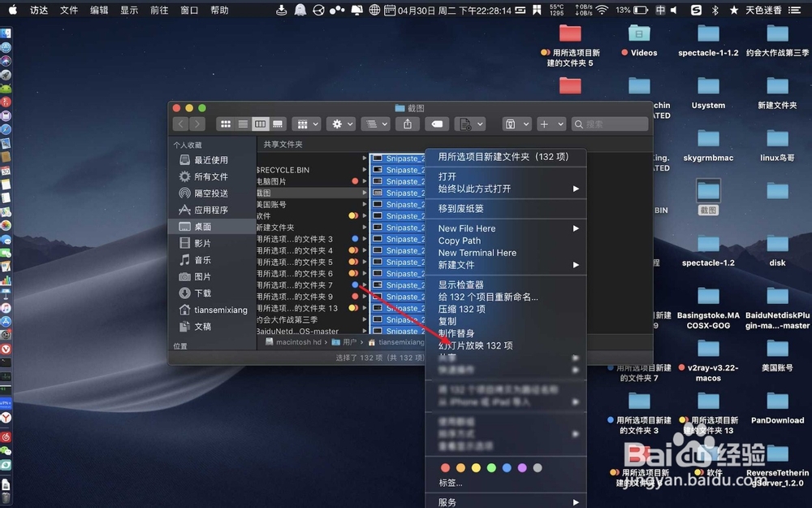Open 应用程序 in the sidebar

212,210
